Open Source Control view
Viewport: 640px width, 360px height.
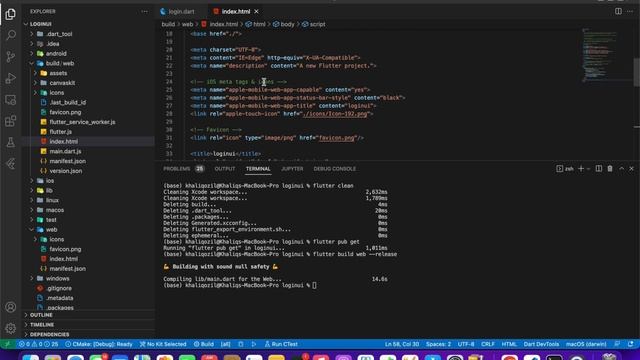click(x=11, y=56)
